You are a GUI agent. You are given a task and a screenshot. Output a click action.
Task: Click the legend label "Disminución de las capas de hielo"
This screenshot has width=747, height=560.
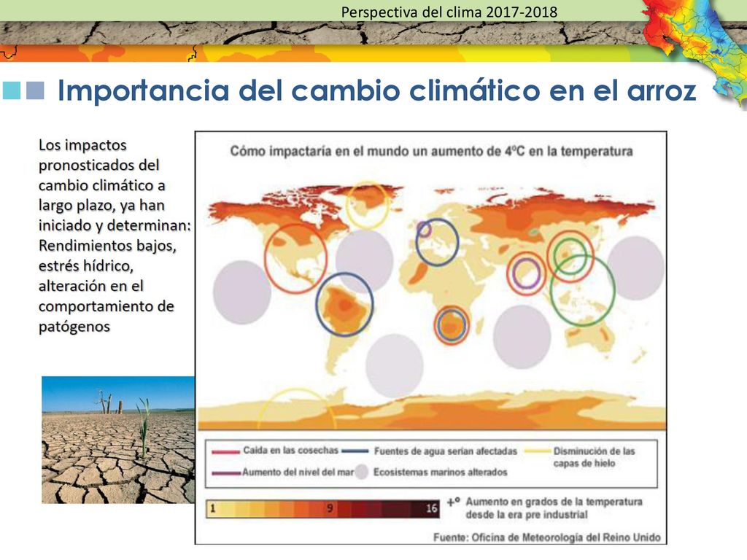pos(594,457)
